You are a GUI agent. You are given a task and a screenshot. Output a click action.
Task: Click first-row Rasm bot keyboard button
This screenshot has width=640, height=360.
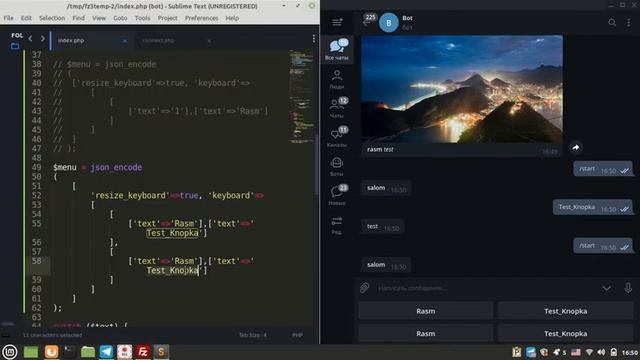coord(425,311)
